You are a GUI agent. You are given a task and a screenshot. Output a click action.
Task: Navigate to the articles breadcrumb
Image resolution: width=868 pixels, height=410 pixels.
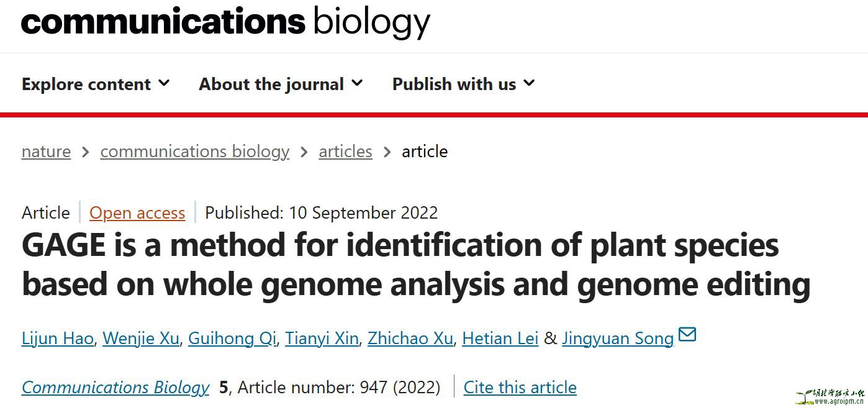(345, 152)
